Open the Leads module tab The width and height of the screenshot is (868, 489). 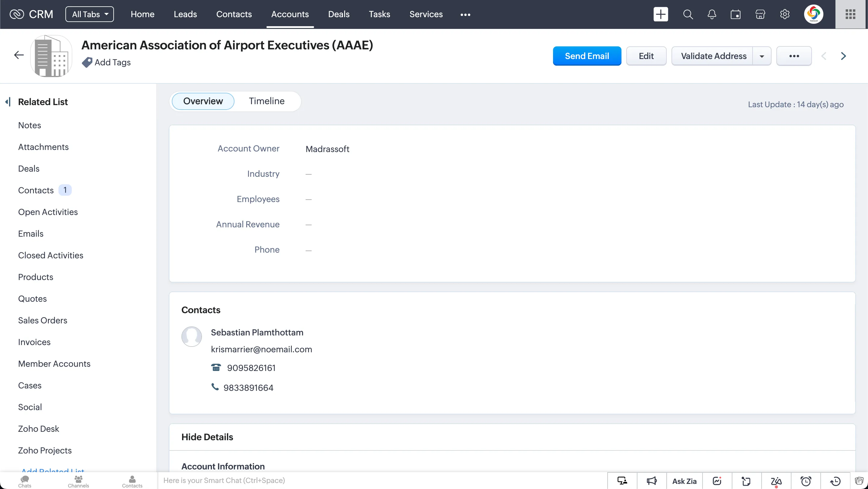[185, 14]
